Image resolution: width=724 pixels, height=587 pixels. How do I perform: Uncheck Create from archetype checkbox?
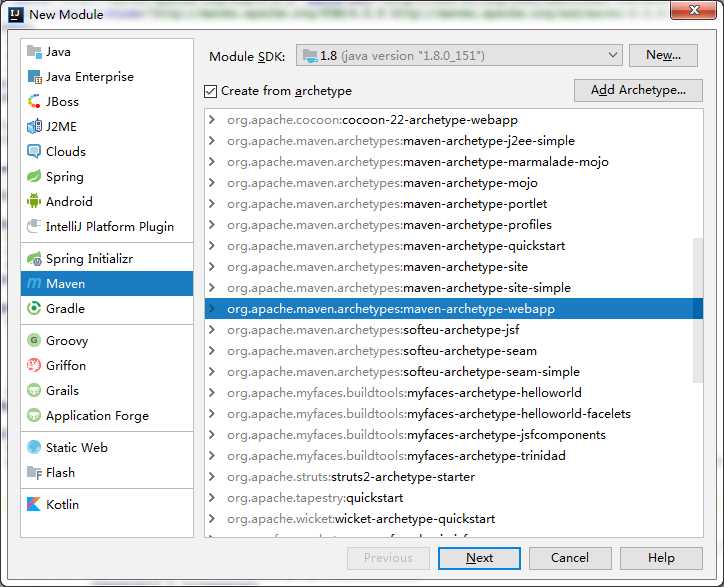pos(211,91)
